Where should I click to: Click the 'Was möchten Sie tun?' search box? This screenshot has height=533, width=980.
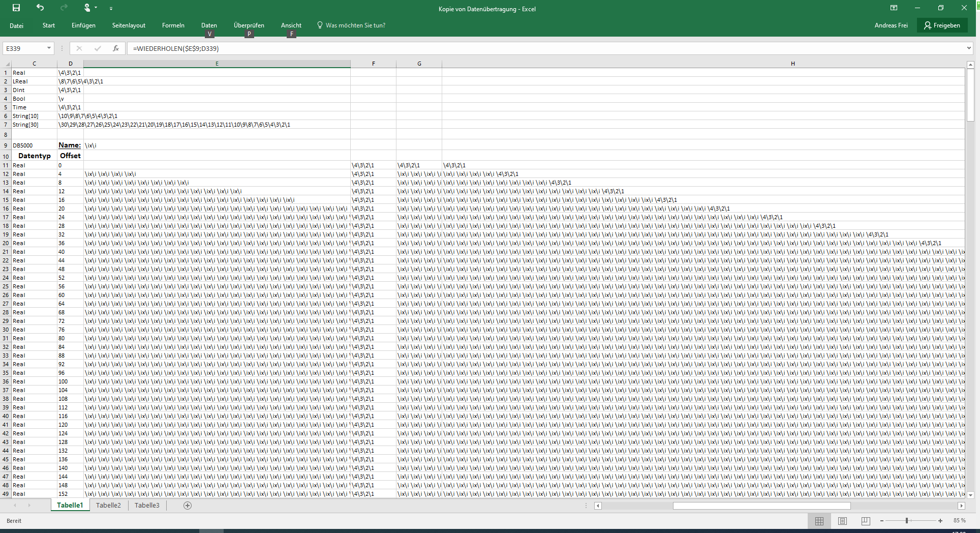[x=355, y=25]
